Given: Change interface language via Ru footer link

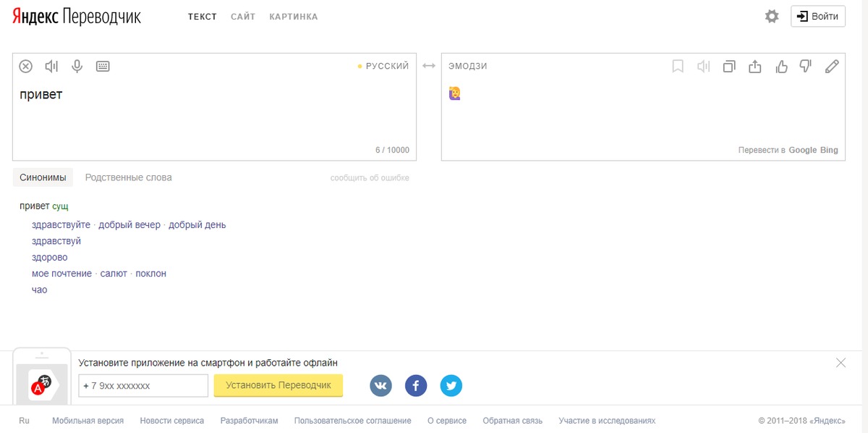Looking at the screenshot, I should click(24, 420).
